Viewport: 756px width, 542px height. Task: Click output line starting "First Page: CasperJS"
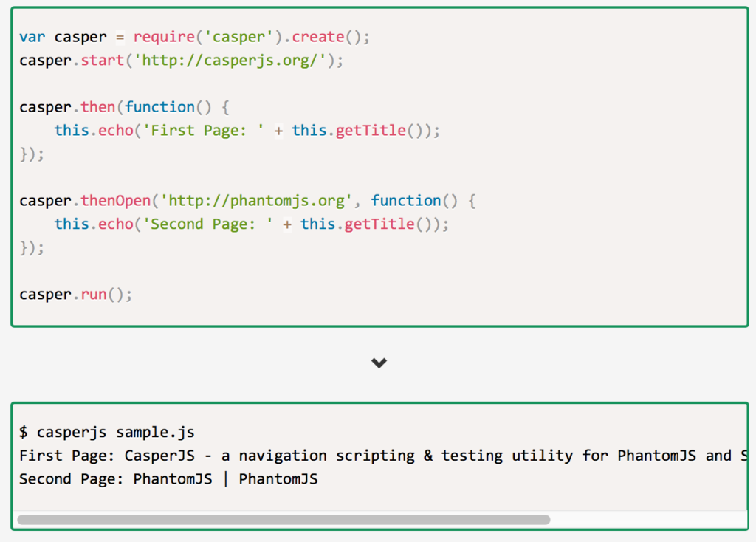point(383,456)
